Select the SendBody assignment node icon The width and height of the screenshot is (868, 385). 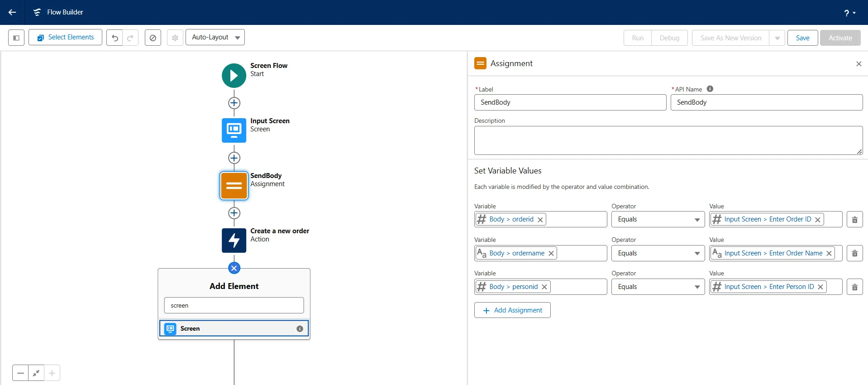234,186
